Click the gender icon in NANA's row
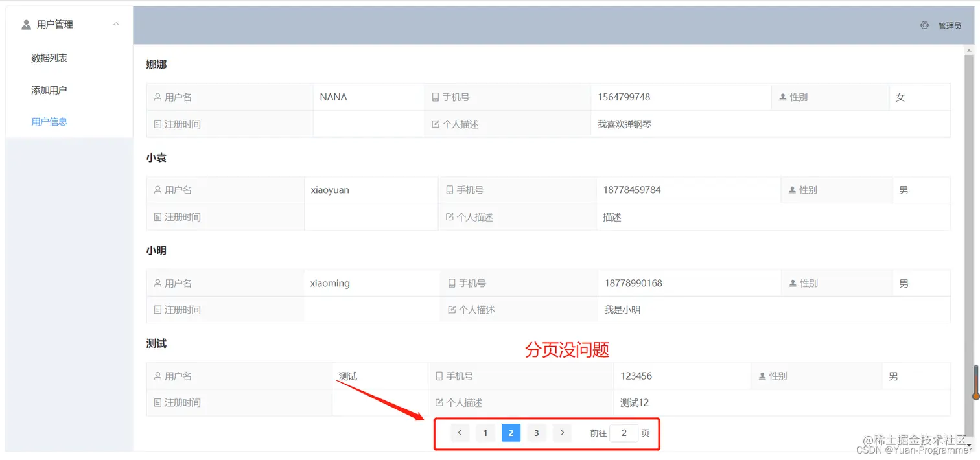Image resolution: width=980 pixels, height=460 pixels. 783,97
